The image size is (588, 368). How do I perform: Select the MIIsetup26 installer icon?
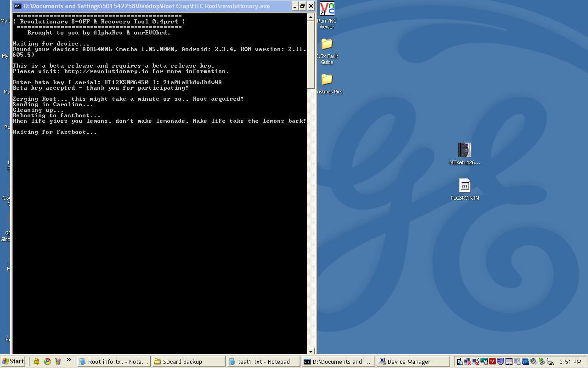click(464, 150)
